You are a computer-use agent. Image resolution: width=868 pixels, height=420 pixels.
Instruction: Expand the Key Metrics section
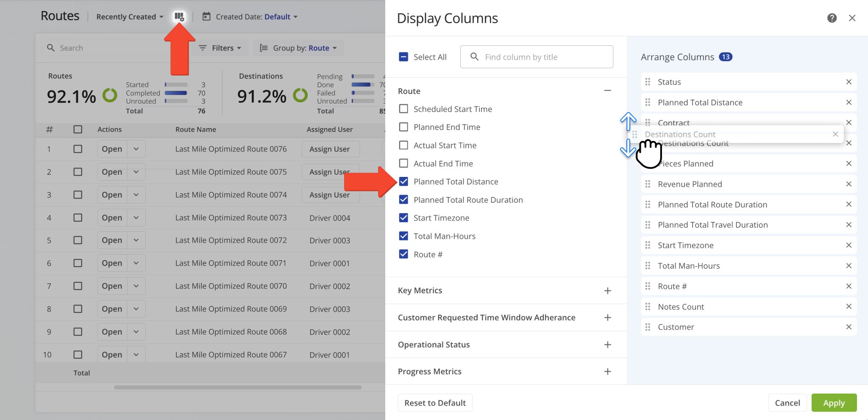607,291
